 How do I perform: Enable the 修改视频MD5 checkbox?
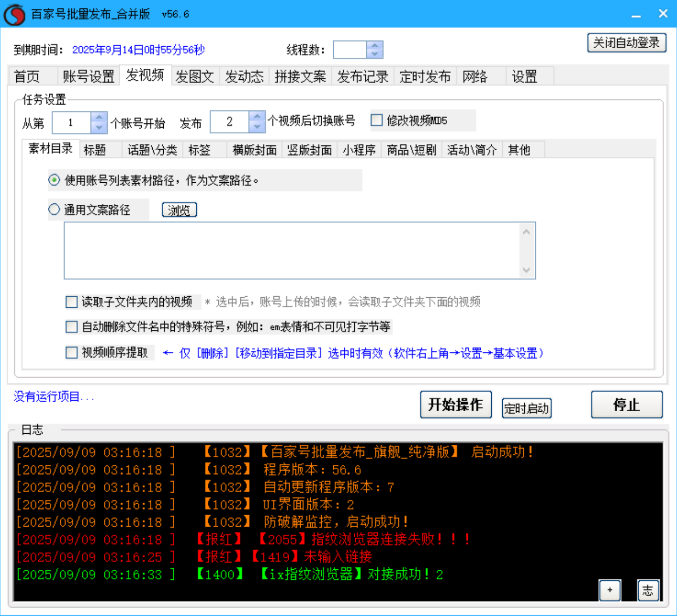[x=376, y=120]
